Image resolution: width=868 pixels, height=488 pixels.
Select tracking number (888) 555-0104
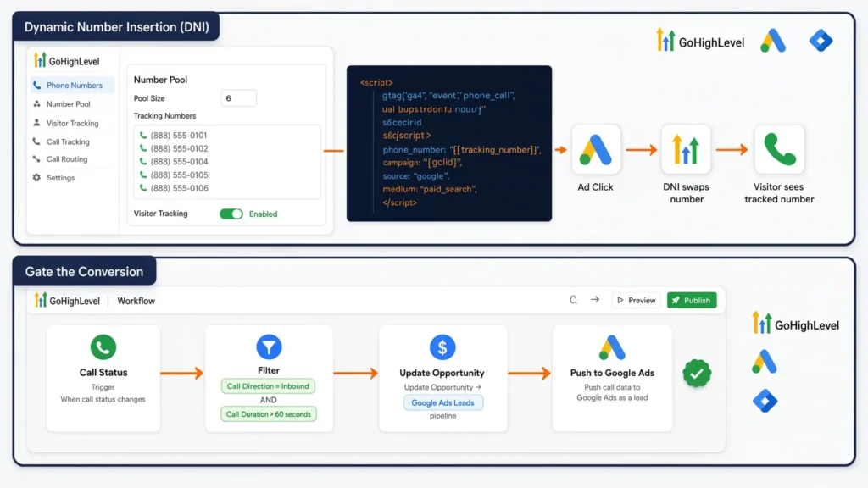click(174, 162)
